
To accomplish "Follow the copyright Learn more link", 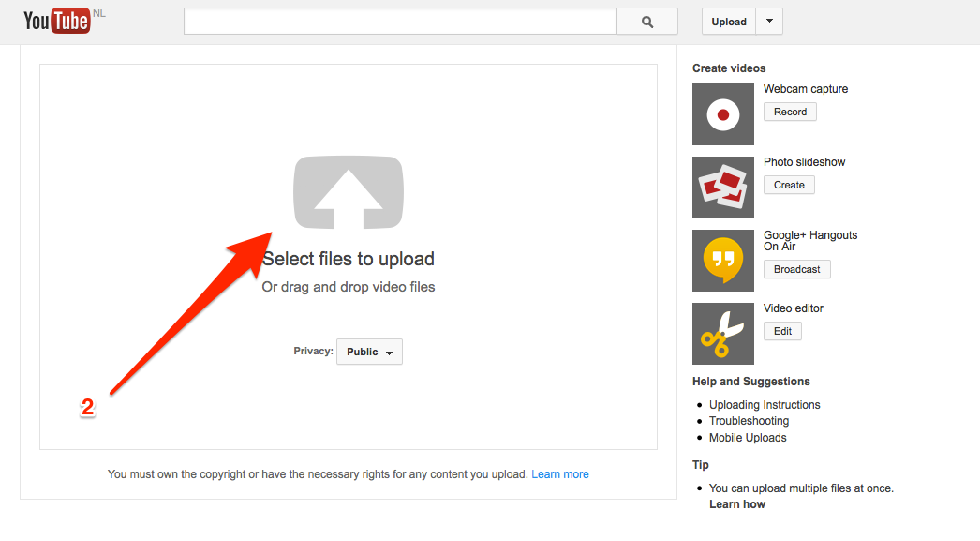I will (x=560, y=474).
